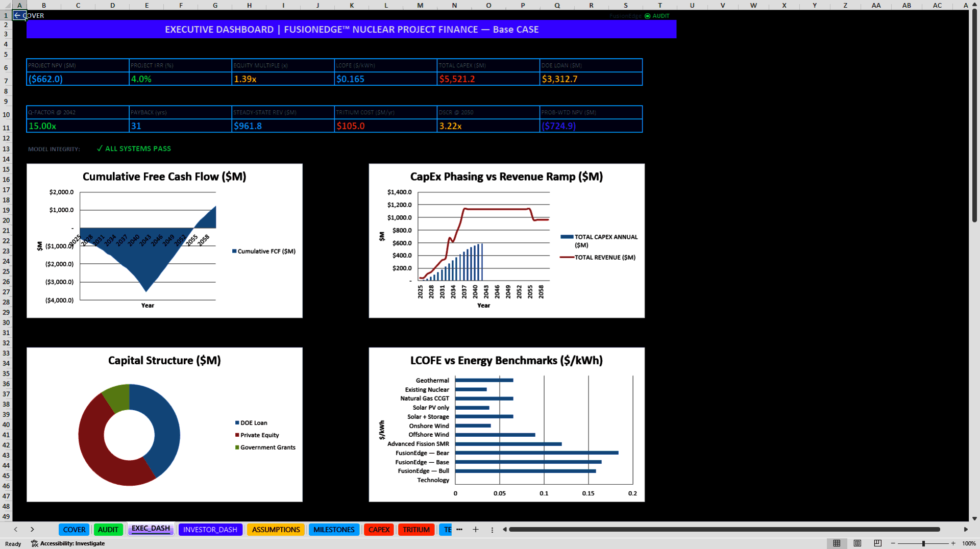Image resolution: width=980 pixels, height=549 pixels.
Task: Click the zoom slider handle
Action: coord(923,543)
